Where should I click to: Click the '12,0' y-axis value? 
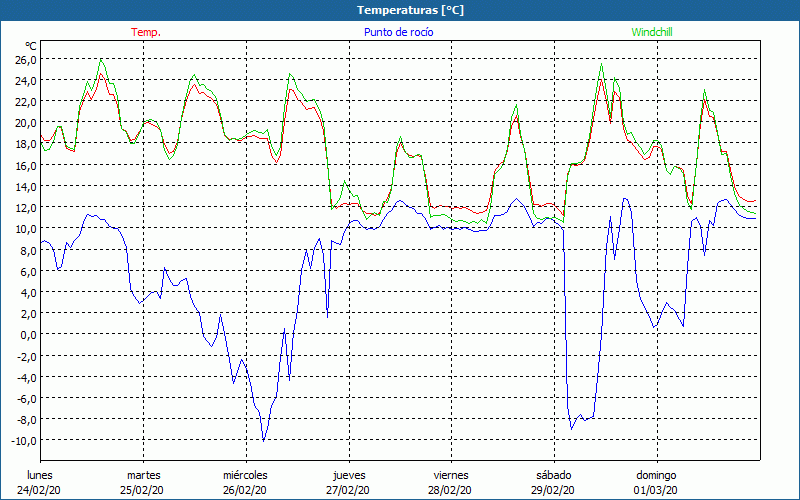(x=26, y=208)
